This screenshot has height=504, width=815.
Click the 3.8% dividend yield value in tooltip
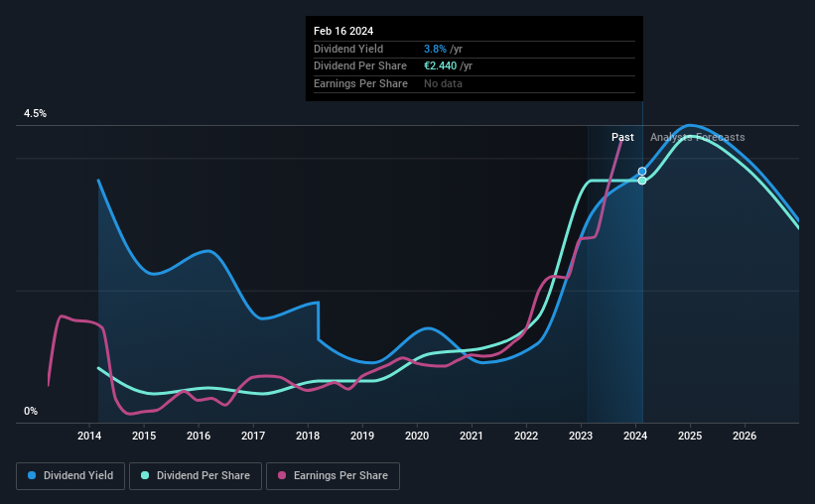pyautogui.click(x=435, y=49)
